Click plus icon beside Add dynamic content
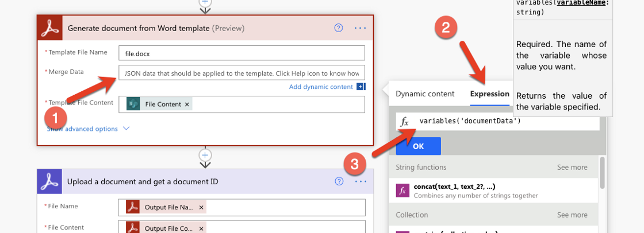The height and width of the screenshot is (233, 644). [x=361, y=87]
